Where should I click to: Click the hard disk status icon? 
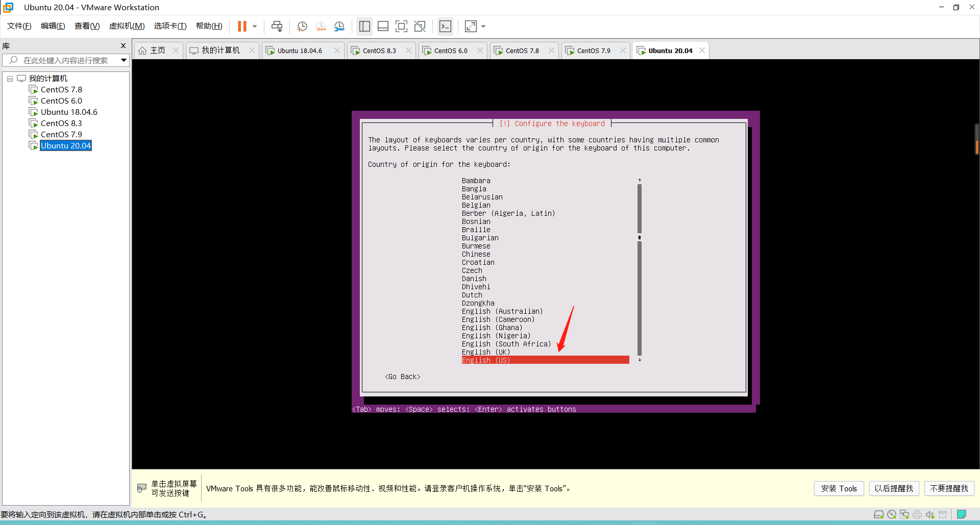pyautogui.click(x=879, y=514)
